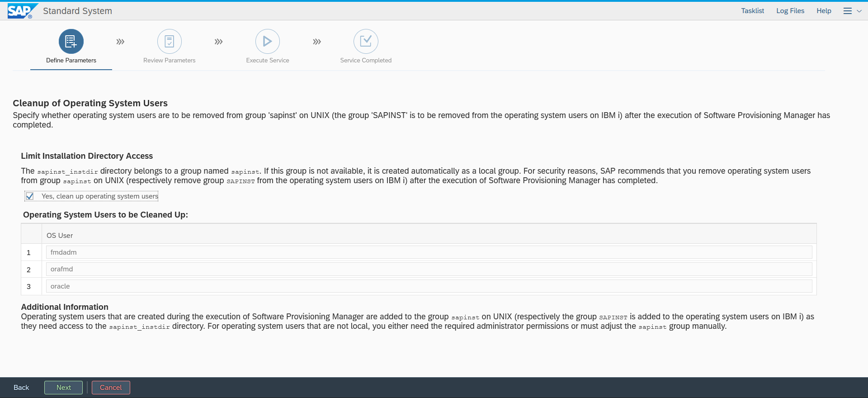Click the SAP logo
Screen dimensions: 868x398
tap(22, 11)
